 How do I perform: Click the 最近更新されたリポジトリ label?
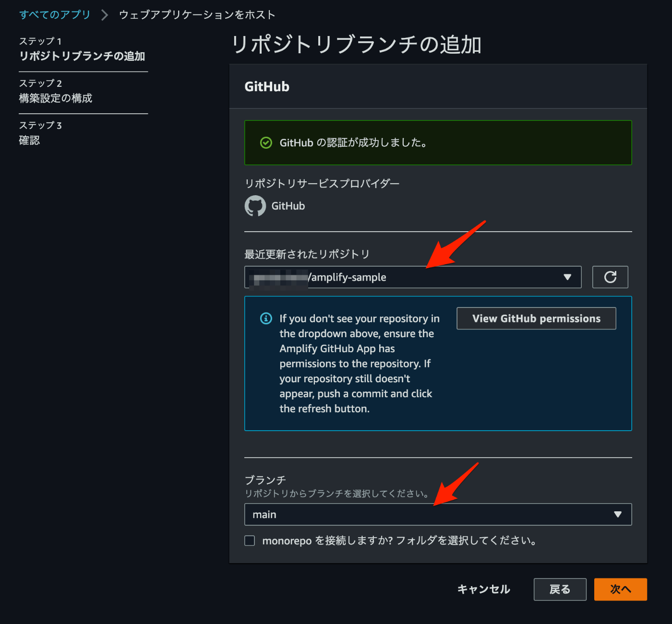tap(307, 254)
